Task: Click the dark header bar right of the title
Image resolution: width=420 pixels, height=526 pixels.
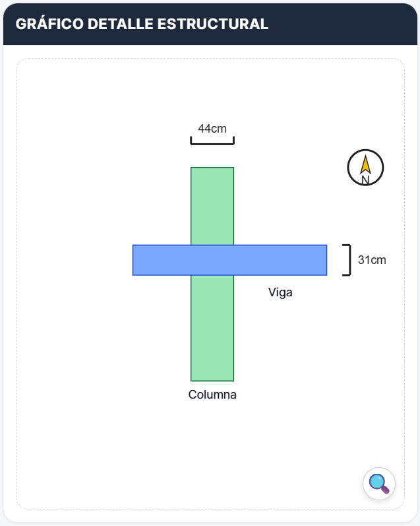Action: coord(343,24)
